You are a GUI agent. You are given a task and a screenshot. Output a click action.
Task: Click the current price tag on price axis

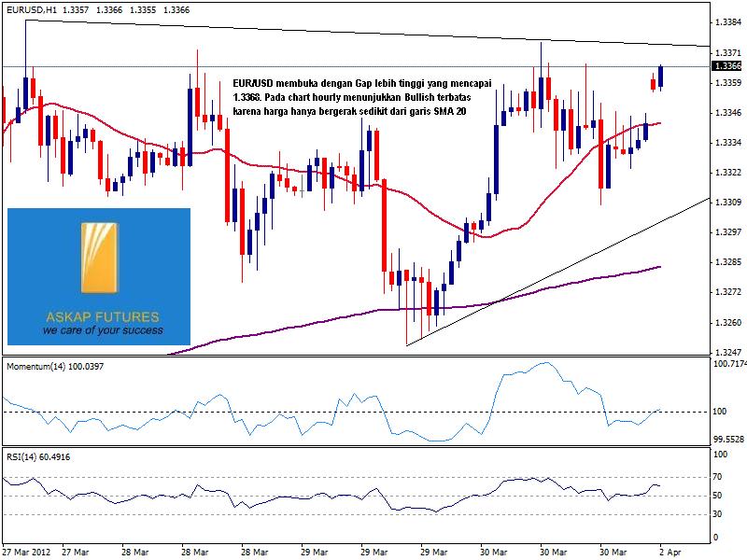pyautogui.click(x=726, y=66)
